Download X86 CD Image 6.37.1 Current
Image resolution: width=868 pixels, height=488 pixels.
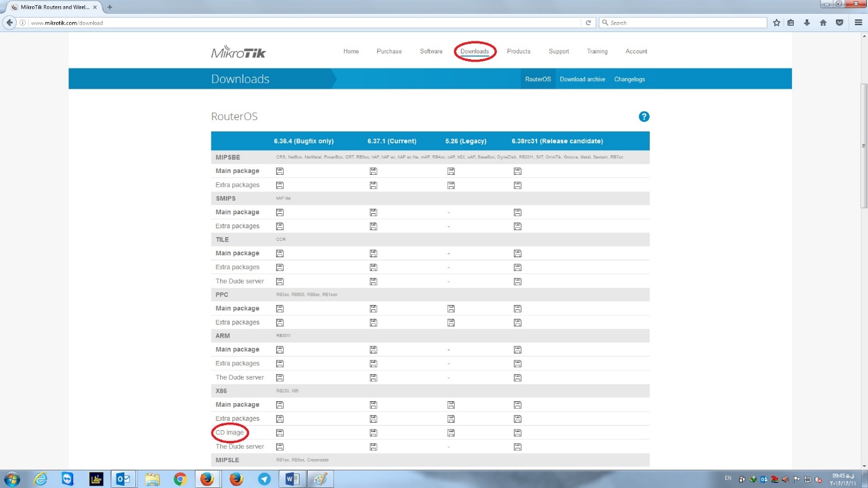tap(373, 433)
